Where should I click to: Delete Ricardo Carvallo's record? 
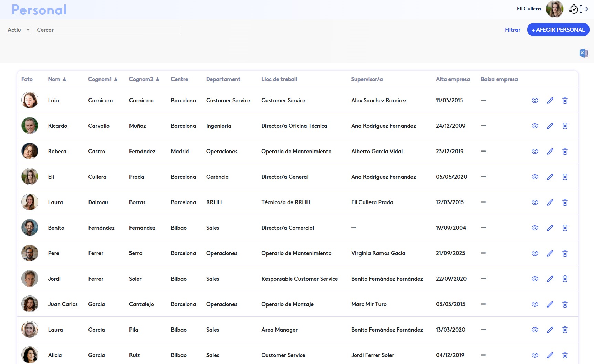click(x=565, y=126)
